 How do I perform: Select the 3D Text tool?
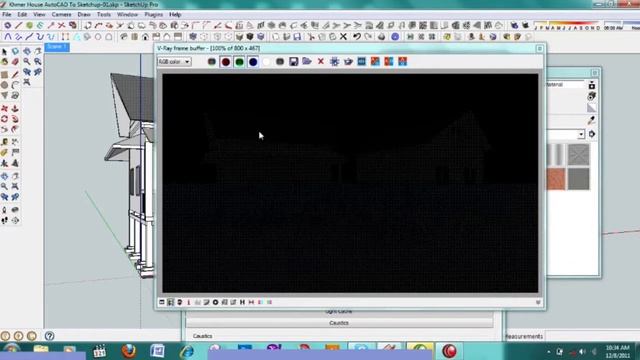pyautogui.click(x=15, y=163)
